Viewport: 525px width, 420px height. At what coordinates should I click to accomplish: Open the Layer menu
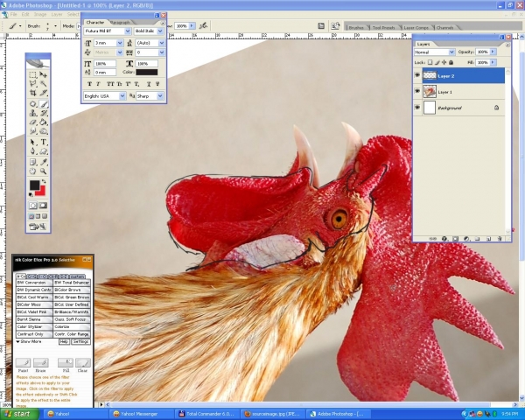(x=57, y=14)
